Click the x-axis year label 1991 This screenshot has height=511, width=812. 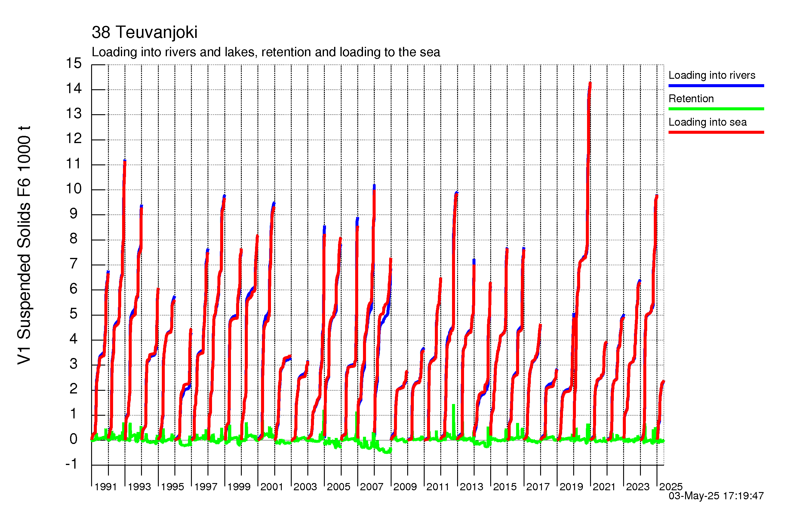click(106, 487)
